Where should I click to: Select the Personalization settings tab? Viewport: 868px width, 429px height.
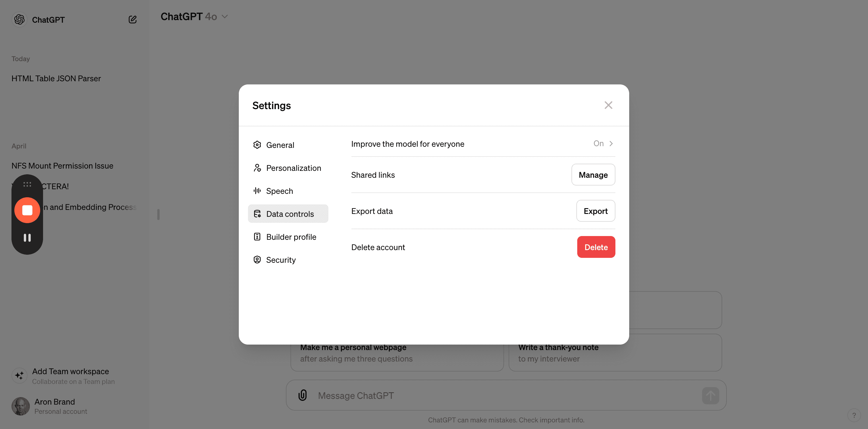(x=288, y=168)
